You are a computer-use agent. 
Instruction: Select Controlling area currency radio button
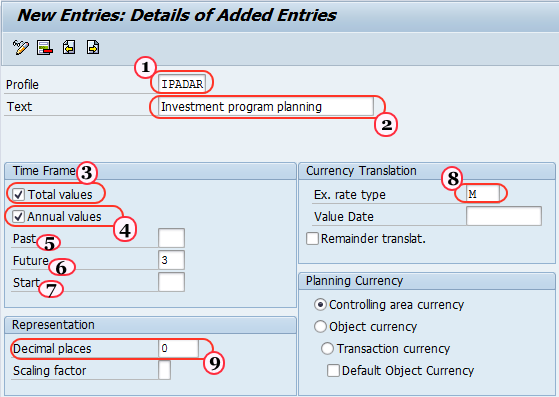(x=320, y=305)
